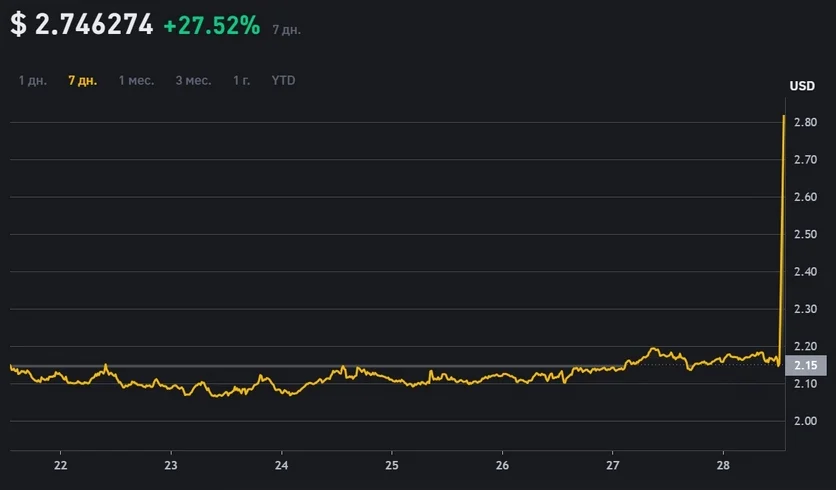Click date 28 on the time axis

pyautogui.click(x=724, y=465)
